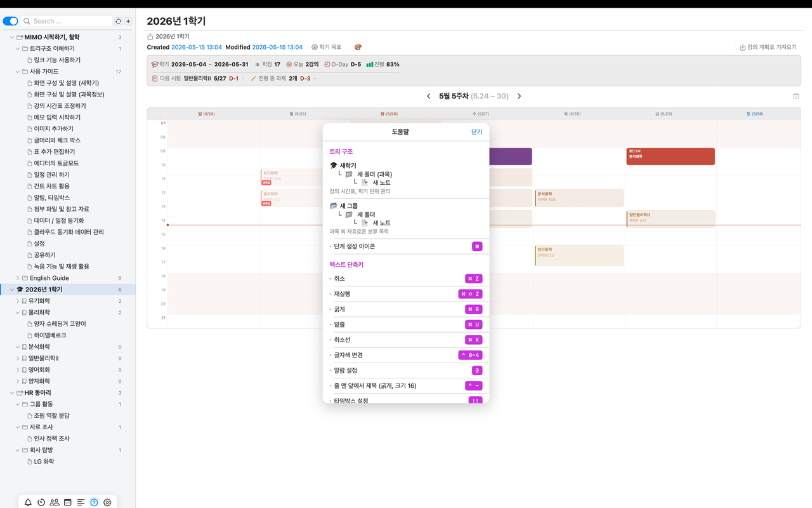Click the 단계 생성 아이콘 purple key badge
812x508 pixels.
pos(477,246)
